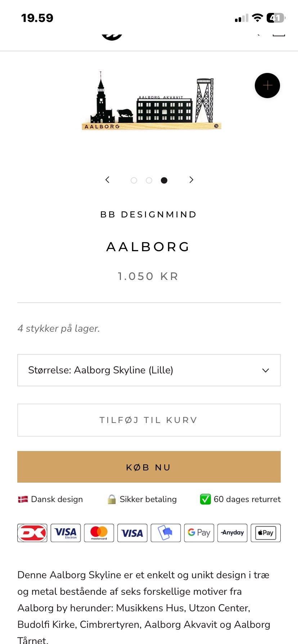The width and height of the screenshot is (298, 644).
Task: Open the Størrelse size dropdown
Action: [149, 370]
